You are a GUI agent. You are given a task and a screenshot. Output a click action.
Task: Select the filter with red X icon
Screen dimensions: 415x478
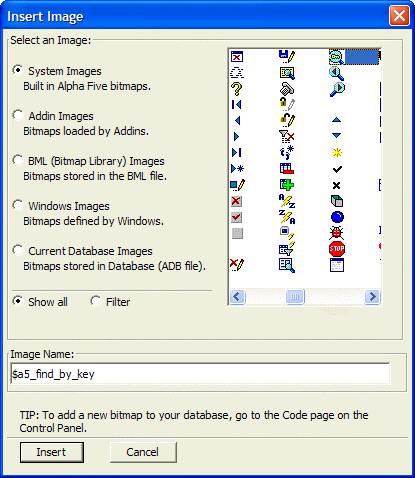point(287,136)
